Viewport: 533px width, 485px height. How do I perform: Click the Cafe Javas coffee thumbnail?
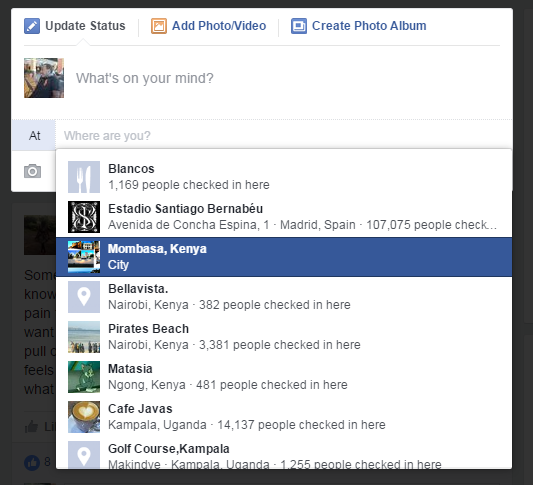(84, 417)
